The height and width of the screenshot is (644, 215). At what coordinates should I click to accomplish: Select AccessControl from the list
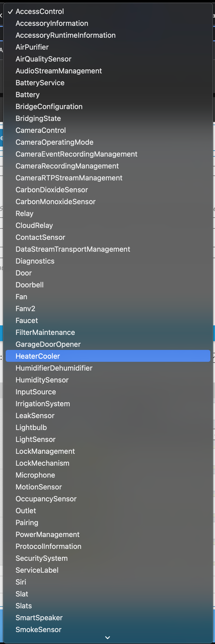coord(40,11)
